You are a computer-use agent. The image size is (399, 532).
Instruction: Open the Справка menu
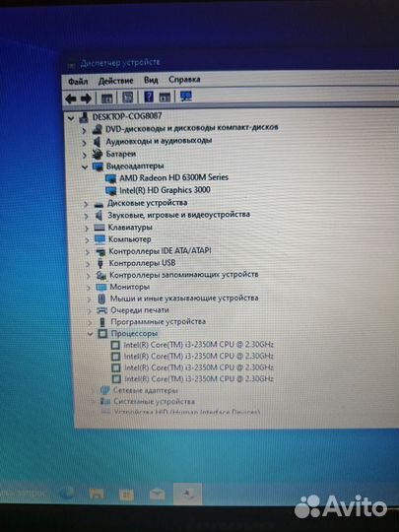coord(184,80)
